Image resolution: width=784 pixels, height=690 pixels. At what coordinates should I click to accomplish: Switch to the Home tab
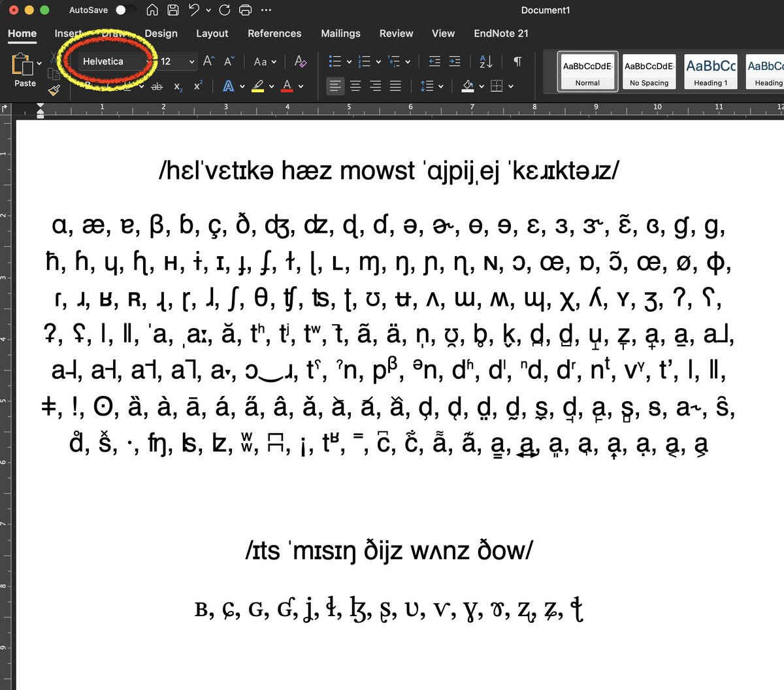(x=22, y=33)
